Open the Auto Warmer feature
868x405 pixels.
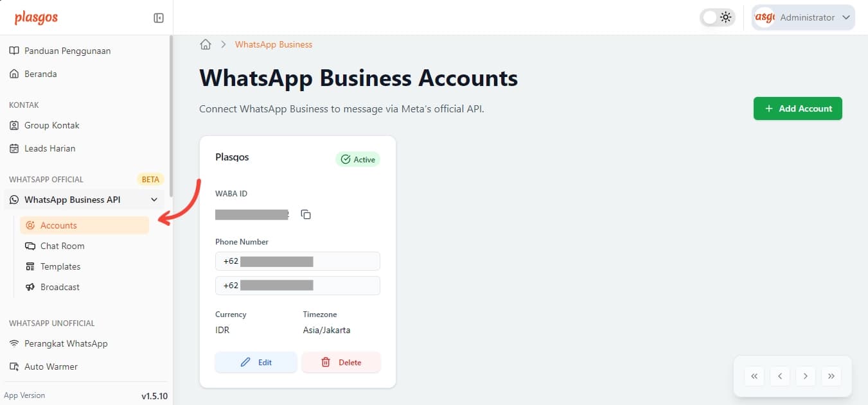51,366
